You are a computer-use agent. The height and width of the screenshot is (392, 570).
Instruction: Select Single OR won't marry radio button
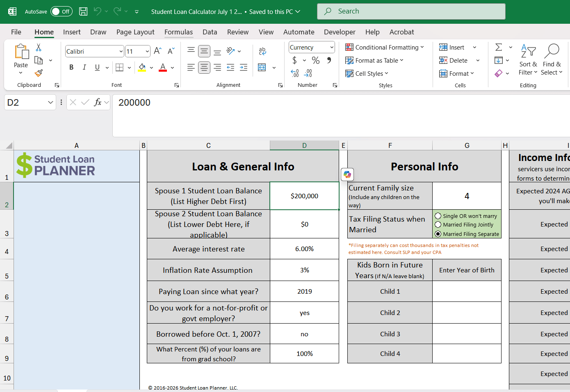pos(438,216)
